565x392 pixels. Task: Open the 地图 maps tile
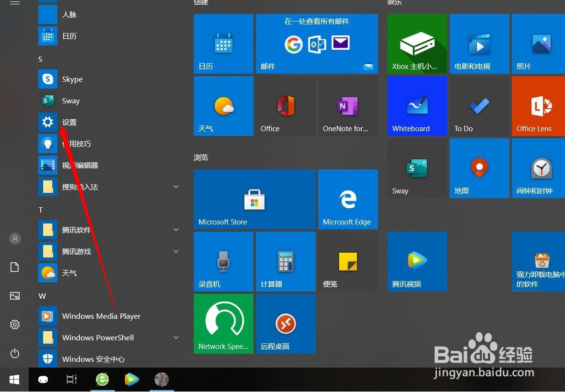pyautogui.click(x=479, y=168)
